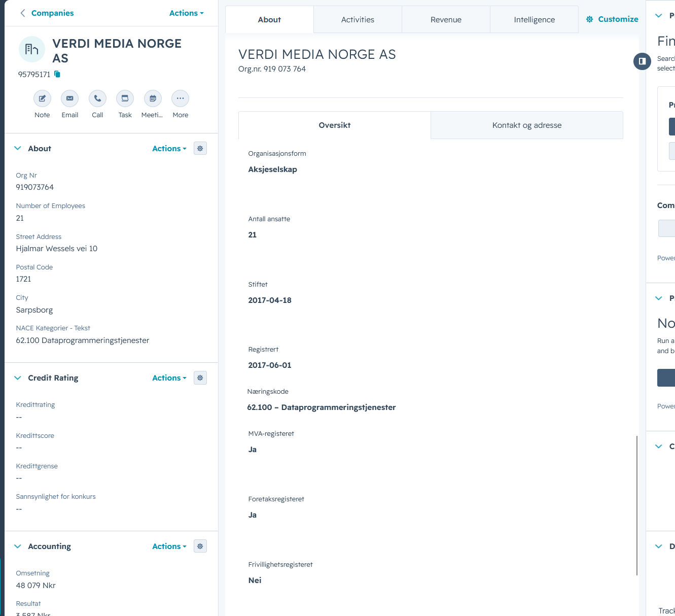This screenshot has height=616, width=675.
Task: Copy the phone number 95795171 with copy icon
Action: pos(57,75)
